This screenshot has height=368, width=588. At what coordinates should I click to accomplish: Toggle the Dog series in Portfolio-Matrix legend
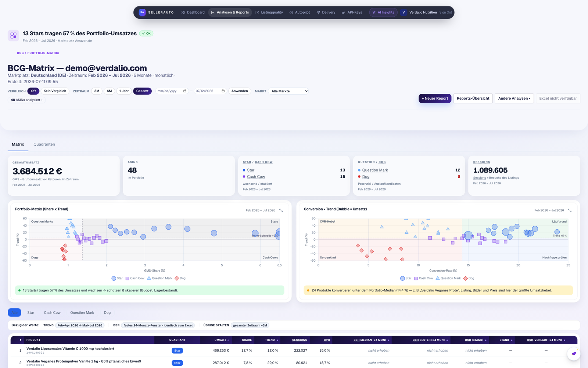pyautogui.click(x=180, y=278)
